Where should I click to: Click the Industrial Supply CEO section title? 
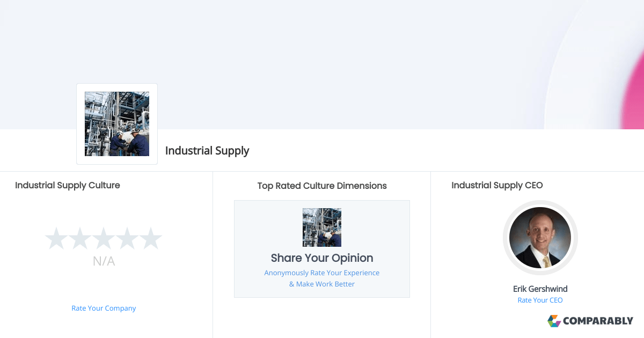(496, 185)
